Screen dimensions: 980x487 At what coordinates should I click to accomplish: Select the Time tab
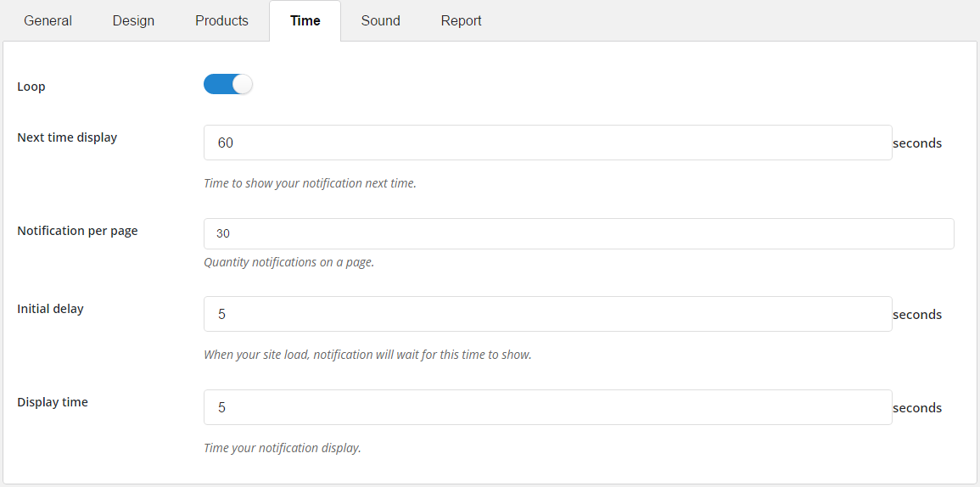[305, 20]
